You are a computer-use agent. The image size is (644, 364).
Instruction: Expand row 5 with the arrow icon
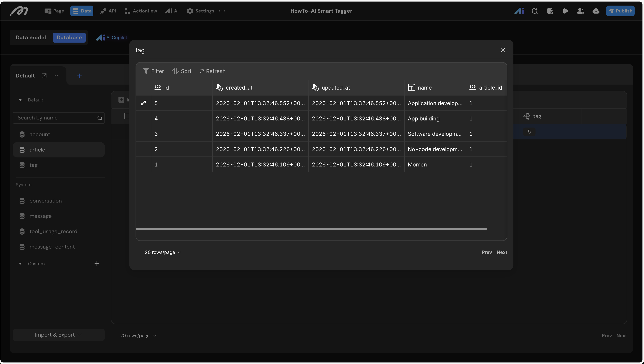(143, 103)
